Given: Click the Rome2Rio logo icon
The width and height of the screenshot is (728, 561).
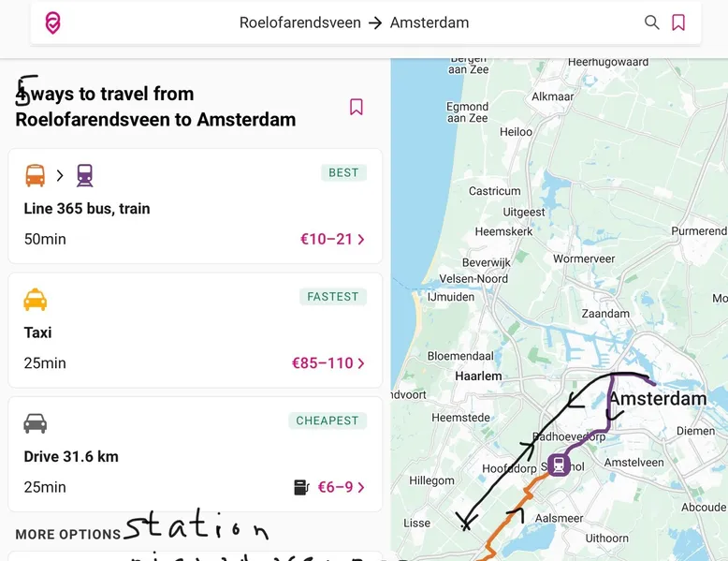Looking at the screenshot, I should (x=53, y=23).
